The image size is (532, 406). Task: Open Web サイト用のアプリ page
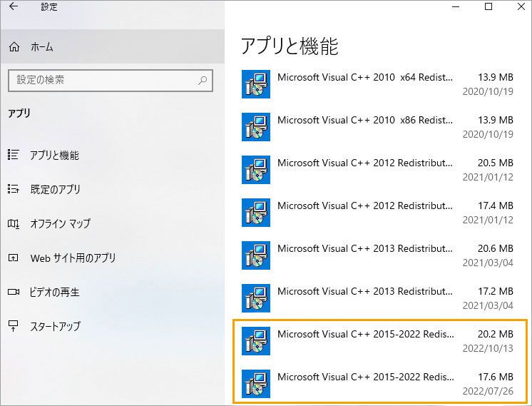[x=112, y=258]
